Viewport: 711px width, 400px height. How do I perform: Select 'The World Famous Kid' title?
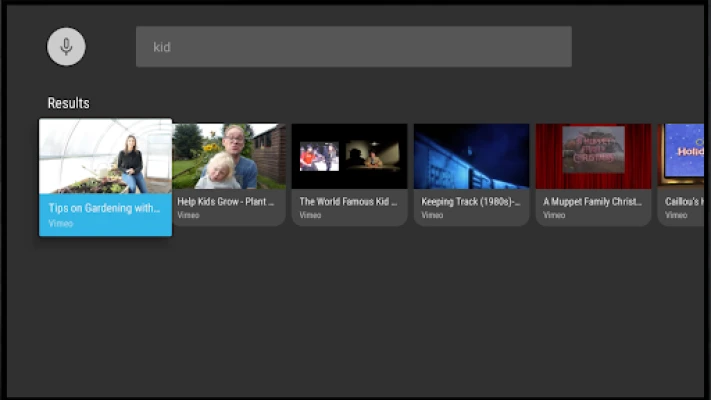pos(348,201)
